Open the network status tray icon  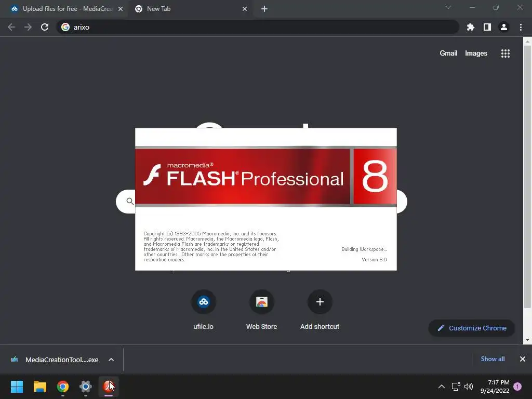[x=456, y=387]
